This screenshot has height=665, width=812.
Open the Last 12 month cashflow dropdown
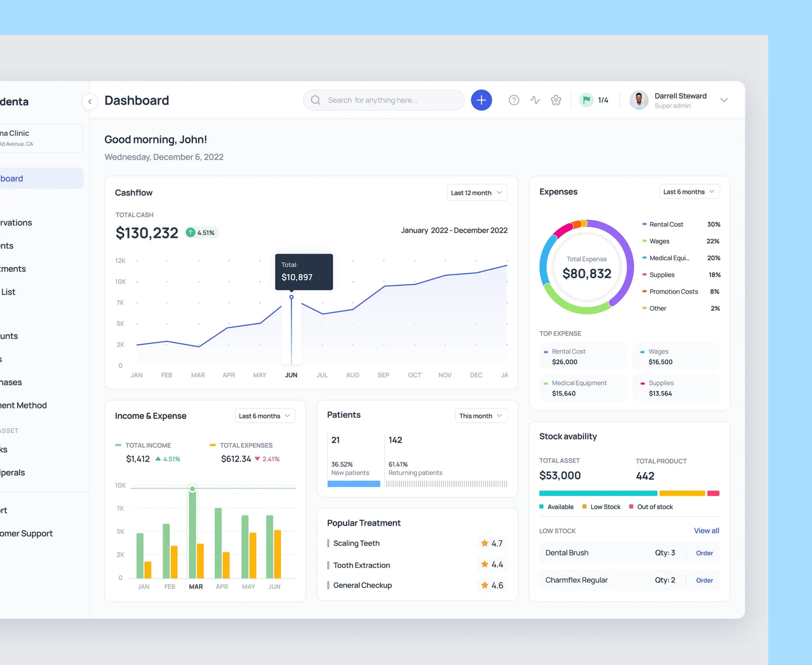(x=476, y=193)
